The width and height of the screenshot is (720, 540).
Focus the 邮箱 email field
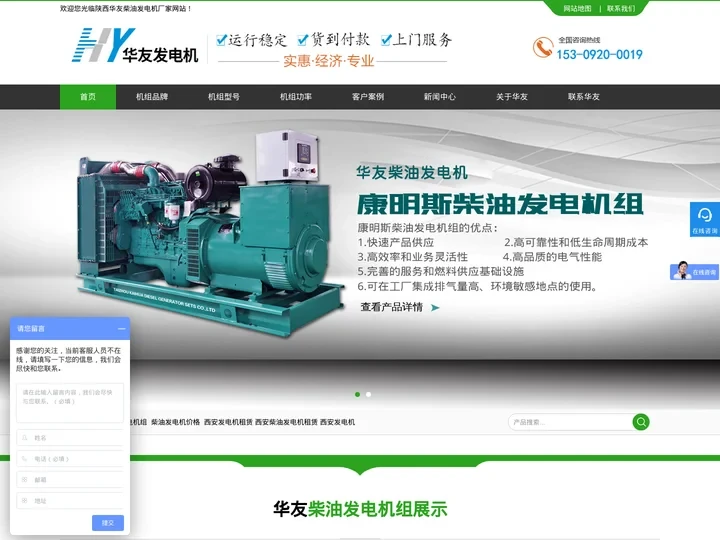click(x=70, y=479)
